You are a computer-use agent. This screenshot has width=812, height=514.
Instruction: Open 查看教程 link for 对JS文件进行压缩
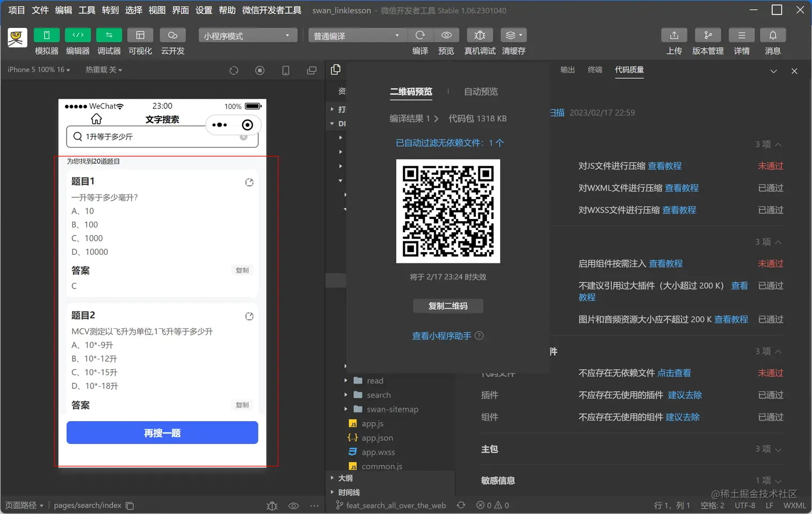coord(665,166)
